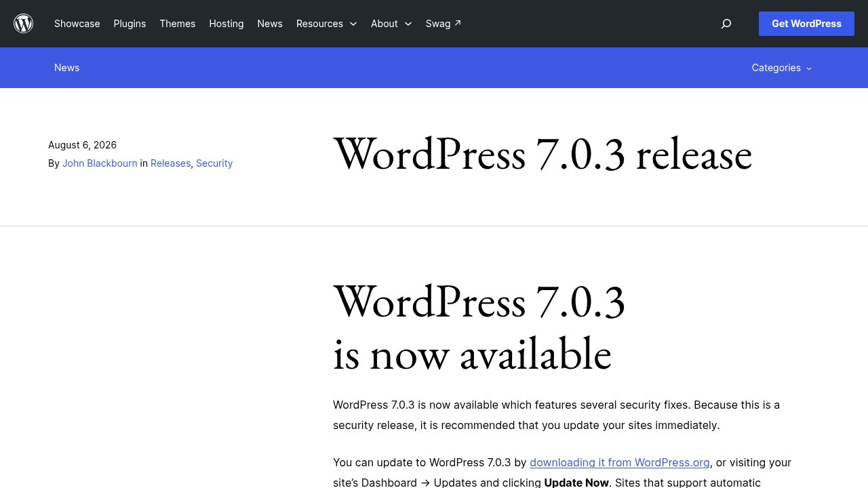Open News in the dark top navigation

click(270, 24)
